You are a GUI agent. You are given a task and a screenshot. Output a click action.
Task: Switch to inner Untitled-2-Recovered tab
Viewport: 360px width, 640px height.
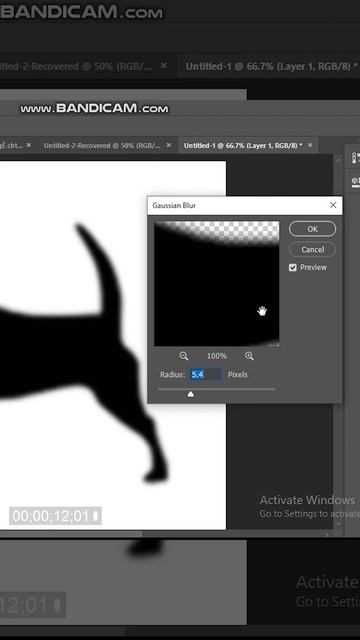coord(102,145)
